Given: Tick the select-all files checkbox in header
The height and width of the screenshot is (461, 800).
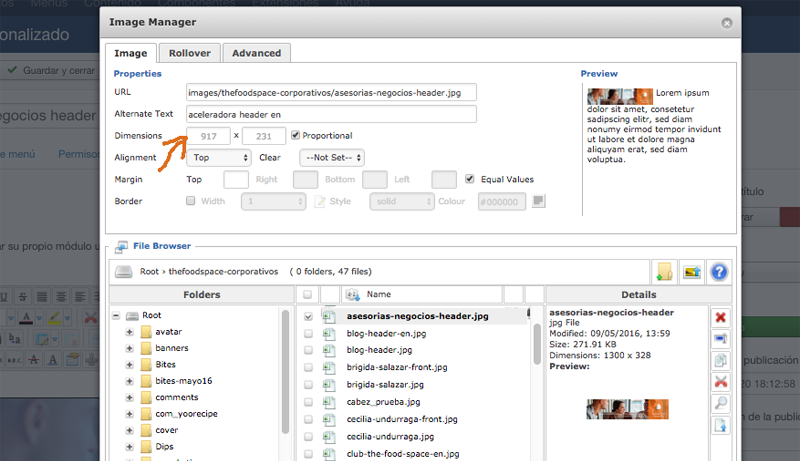Looking at the screenshot, I should [307, 294].
